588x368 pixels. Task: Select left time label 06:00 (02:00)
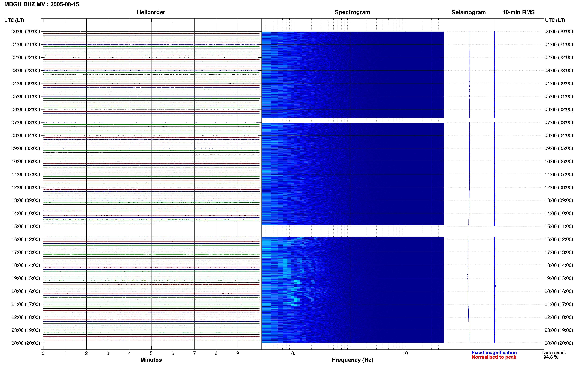(x=26, y=109)
